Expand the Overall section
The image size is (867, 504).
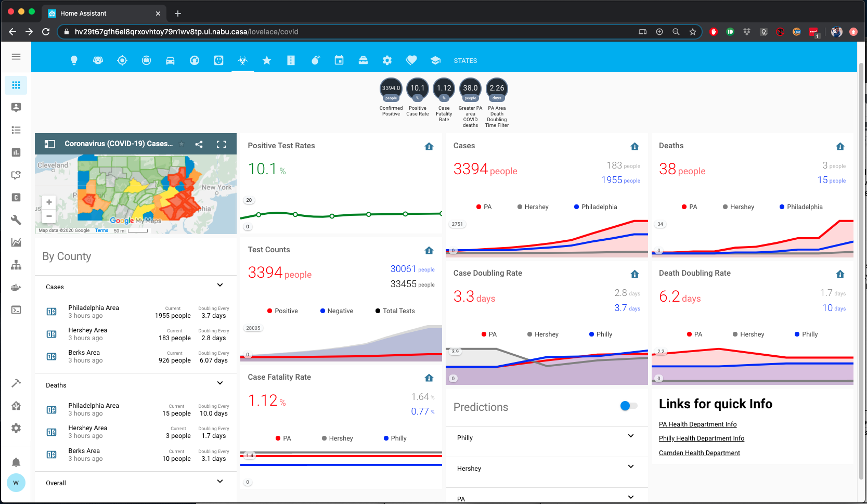coord(136,483)
